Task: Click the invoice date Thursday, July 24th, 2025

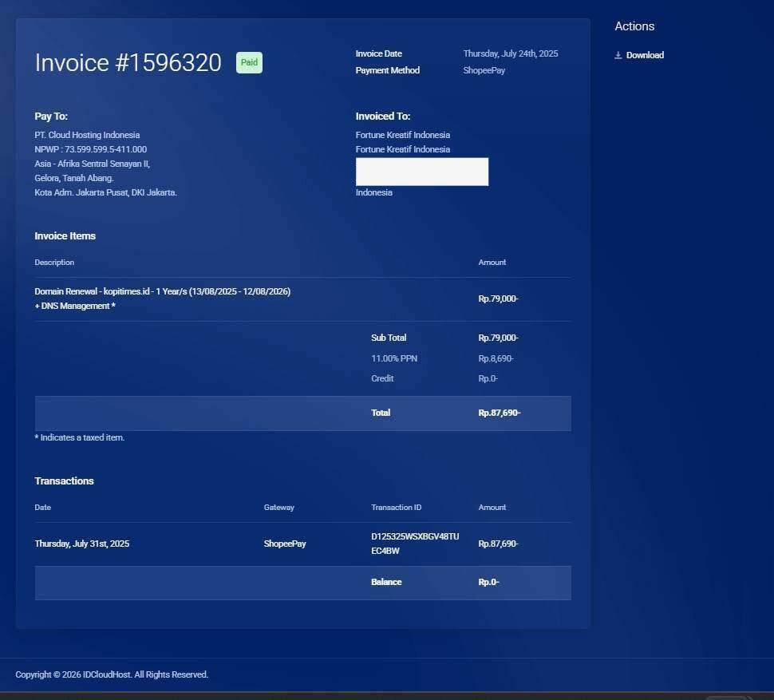Action: (x=510, y=53)
